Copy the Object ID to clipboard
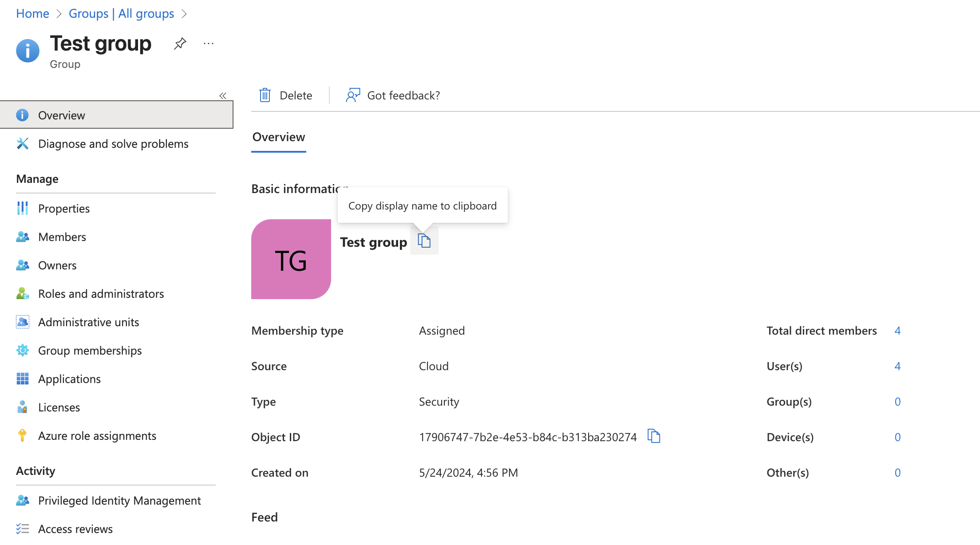Viewport: 980px width, 545px height. tap(654, 436)
